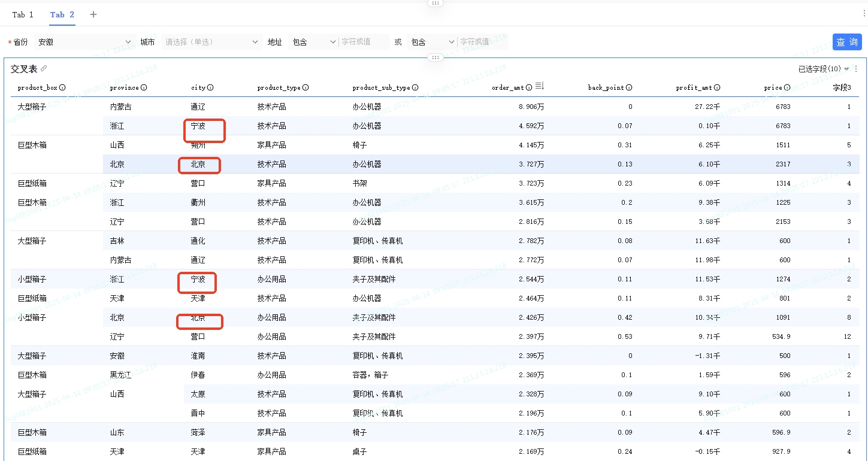The height and width of the screenshot is (461, 868).
Task: Click the info icon beside back_point
Action: 629,87
